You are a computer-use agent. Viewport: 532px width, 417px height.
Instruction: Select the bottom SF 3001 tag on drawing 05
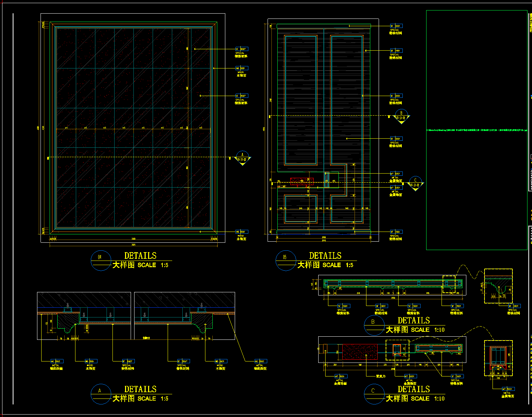pyautogui.click(x=396, y=232)
